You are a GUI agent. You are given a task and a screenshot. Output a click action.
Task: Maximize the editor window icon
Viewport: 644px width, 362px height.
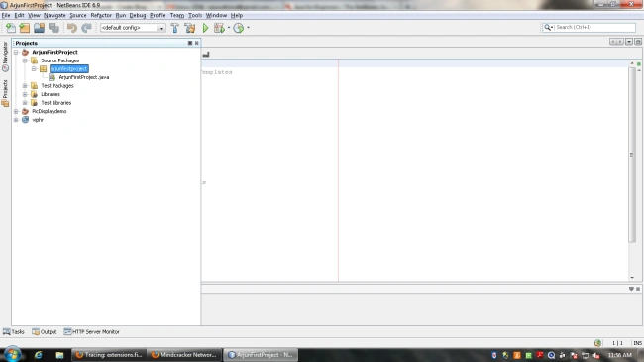point(638,42)
